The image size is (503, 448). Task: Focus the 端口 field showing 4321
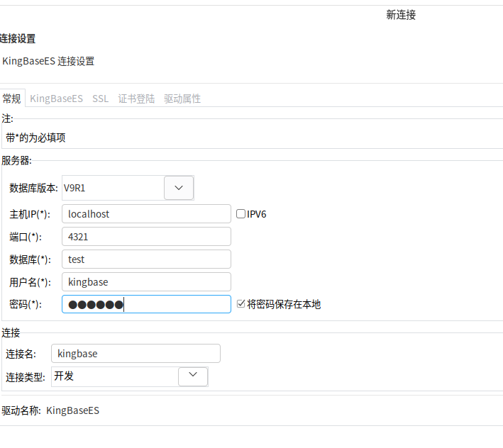tap(146, 237)
